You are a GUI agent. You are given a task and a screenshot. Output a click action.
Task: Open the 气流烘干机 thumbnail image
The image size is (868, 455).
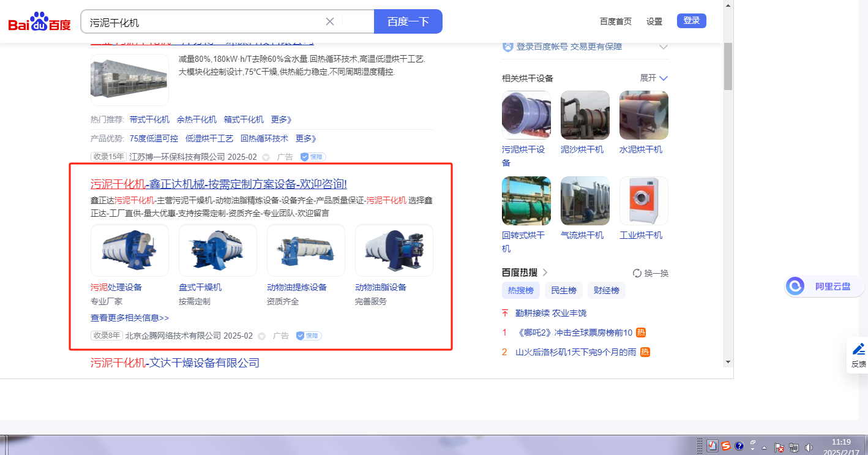585,201
